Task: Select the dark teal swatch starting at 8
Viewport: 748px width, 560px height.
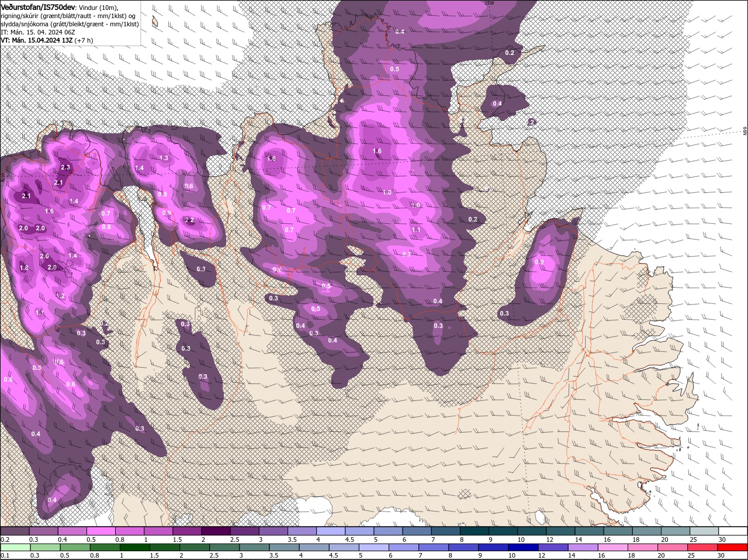Action: (474, 531)
